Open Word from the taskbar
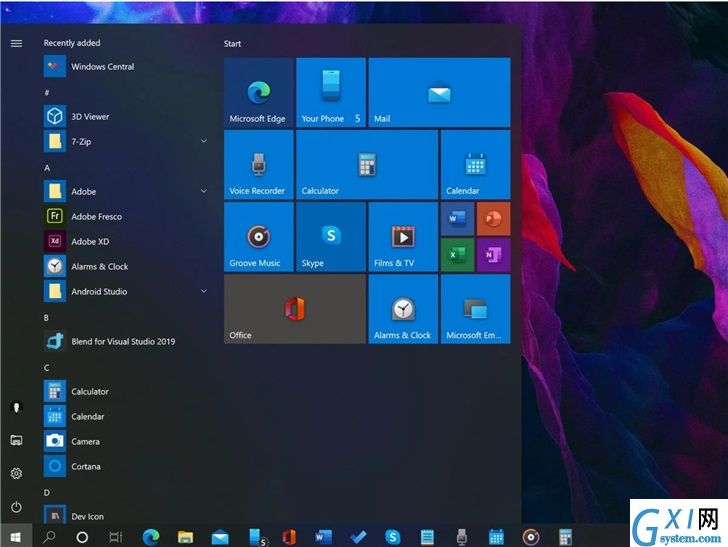The width and height of the screenshot is (728, 547). pyautogui.click(x=324, y=537)
